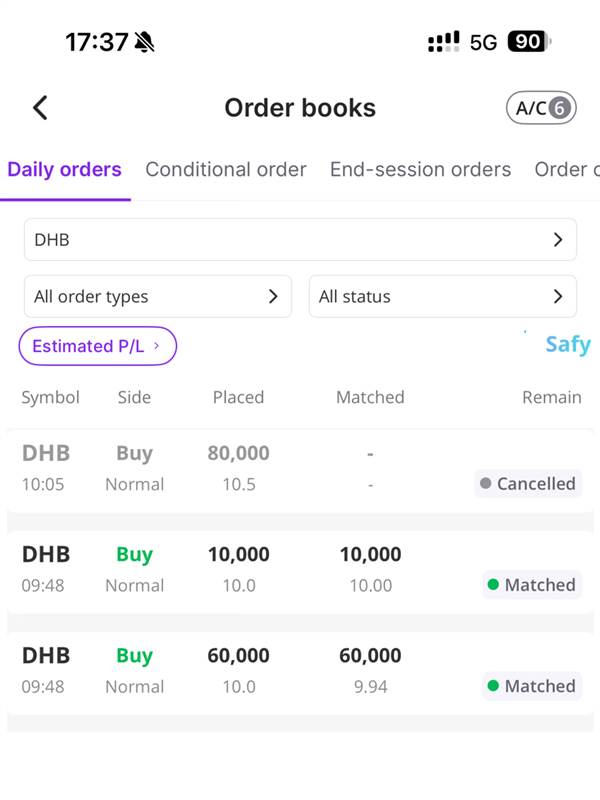This screenshot has height=800, width=600.
Task: Switch to the Daily orders tab
Action: point(64,170)
